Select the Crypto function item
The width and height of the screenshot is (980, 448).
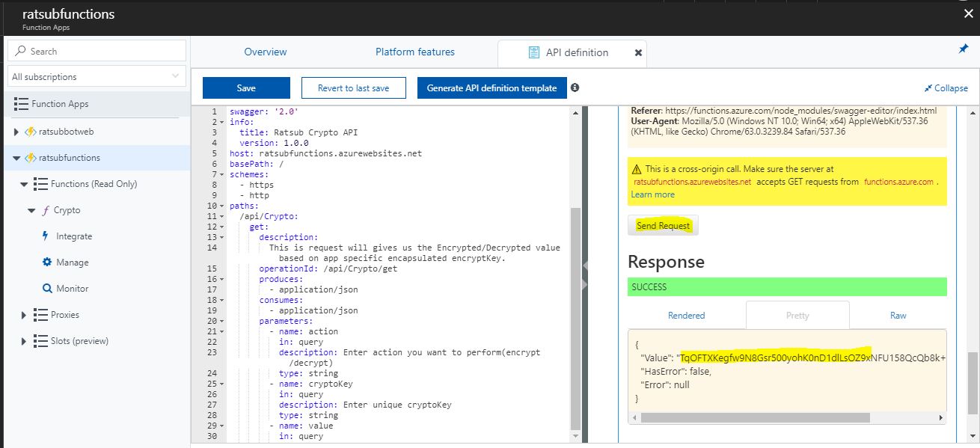pyautogui.click(x=69, y=210)
